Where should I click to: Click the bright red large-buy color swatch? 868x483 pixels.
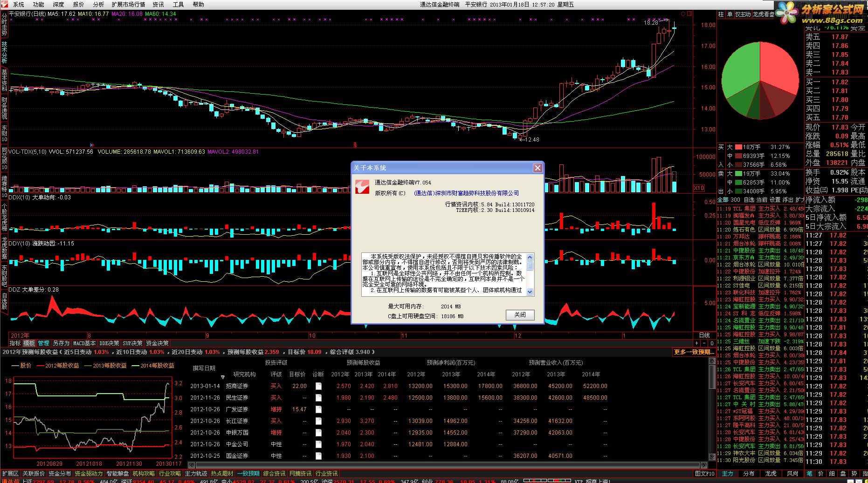click(x=739, y=147)
